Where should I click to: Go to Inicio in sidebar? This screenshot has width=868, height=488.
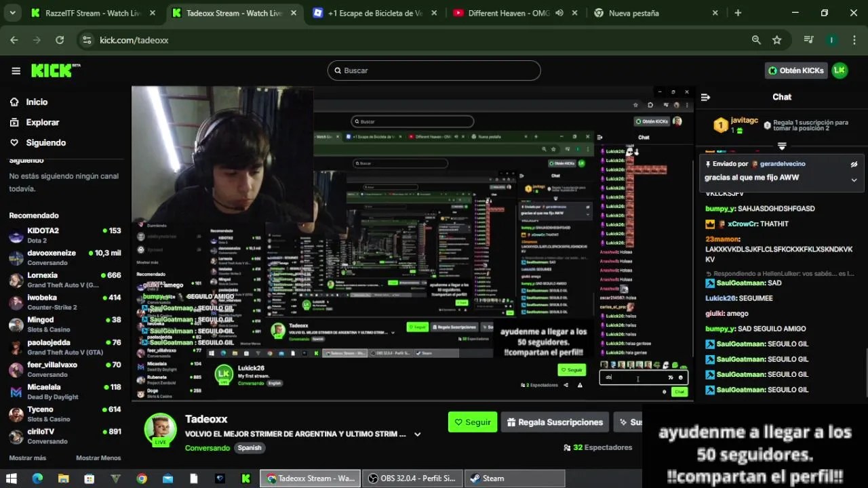click(x=37, y=102)
